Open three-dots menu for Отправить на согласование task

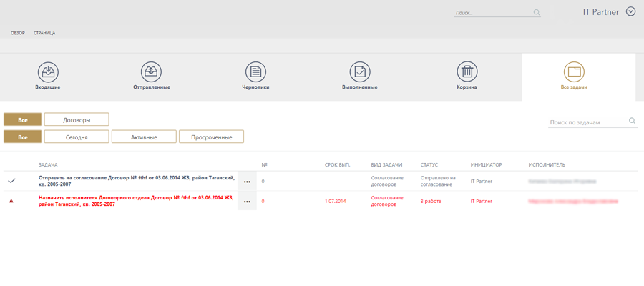247,182
